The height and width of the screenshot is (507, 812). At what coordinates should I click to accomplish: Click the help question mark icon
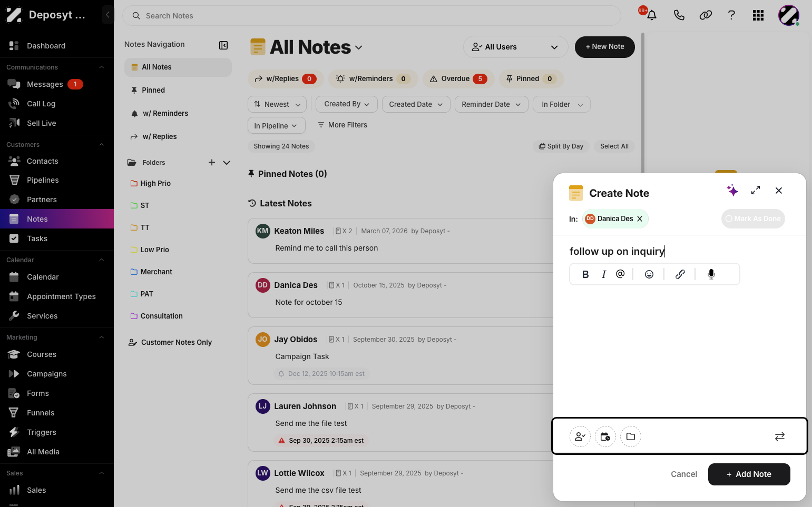click(x=731, y=15)
